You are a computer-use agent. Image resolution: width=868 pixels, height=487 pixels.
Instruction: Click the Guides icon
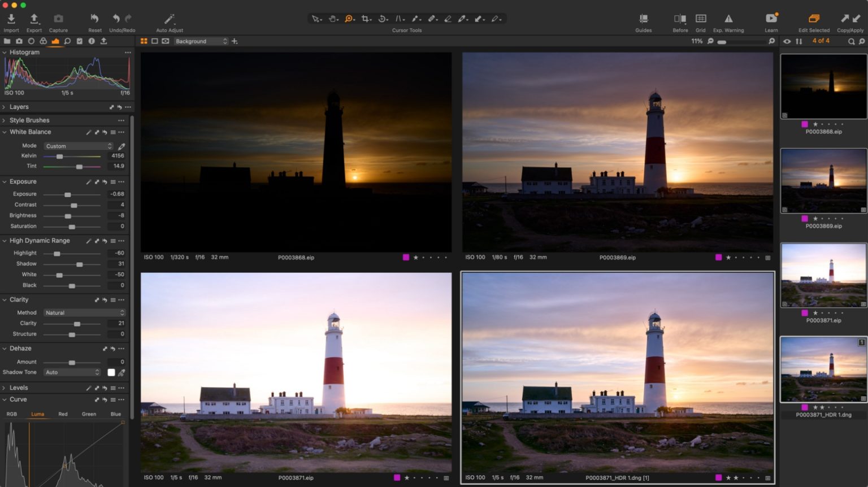(x=643, y=19)
